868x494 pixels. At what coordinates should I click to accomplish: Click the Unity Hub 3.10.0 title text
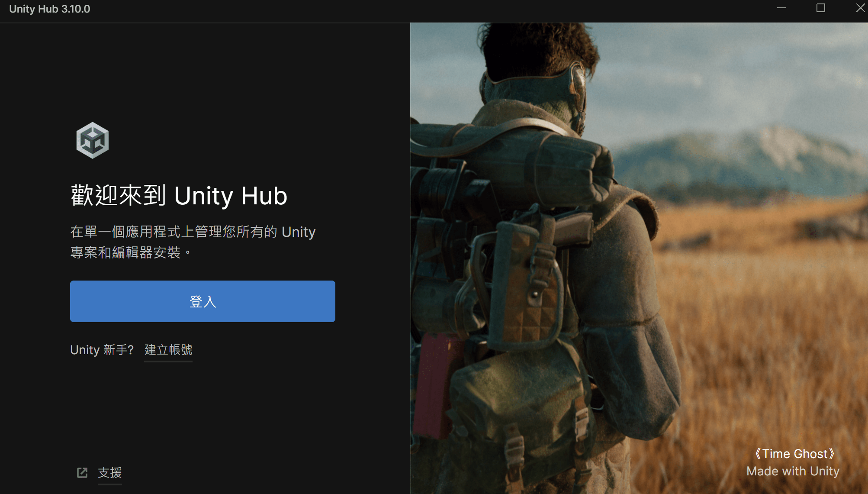[x=50, y=9]
